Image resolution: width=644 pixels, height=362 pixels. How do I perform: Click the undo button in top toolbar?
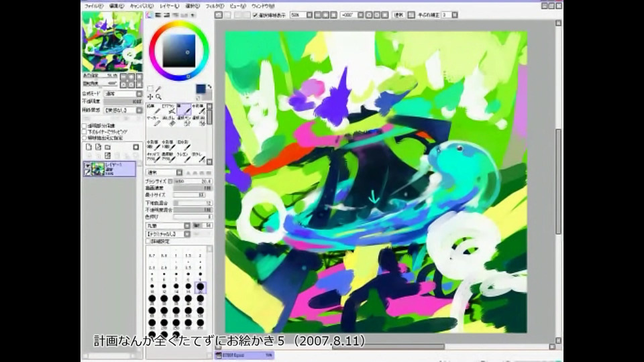[219, 15]
